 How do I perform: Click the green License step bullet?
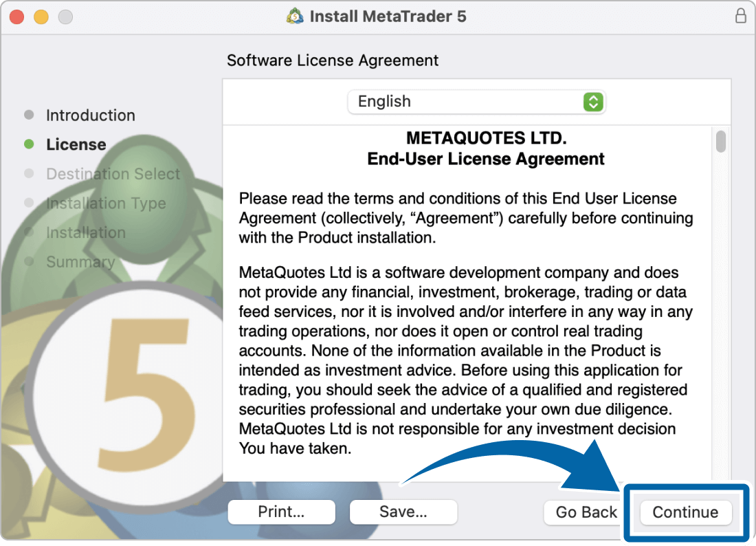(x=29, y=144)
